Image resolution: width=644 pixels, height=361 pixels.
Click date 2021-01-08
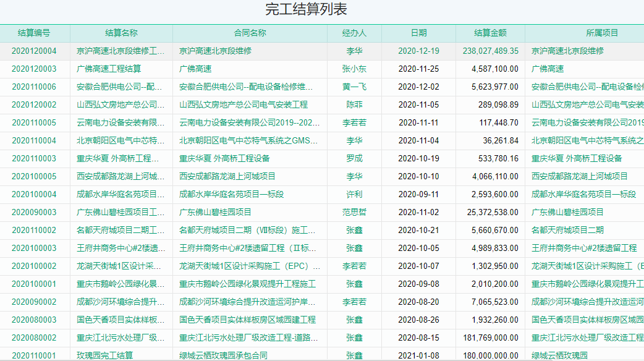coord(418,355)
